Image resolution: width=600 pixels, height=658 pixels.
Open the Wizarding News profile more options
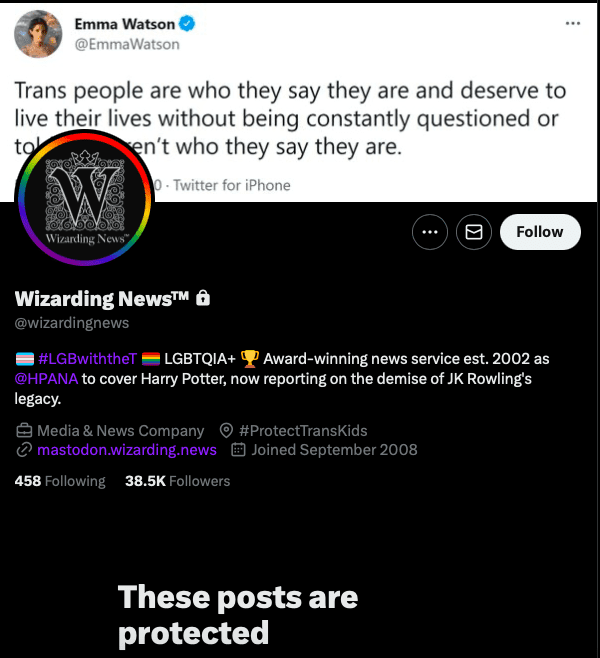tap(430, 232)
